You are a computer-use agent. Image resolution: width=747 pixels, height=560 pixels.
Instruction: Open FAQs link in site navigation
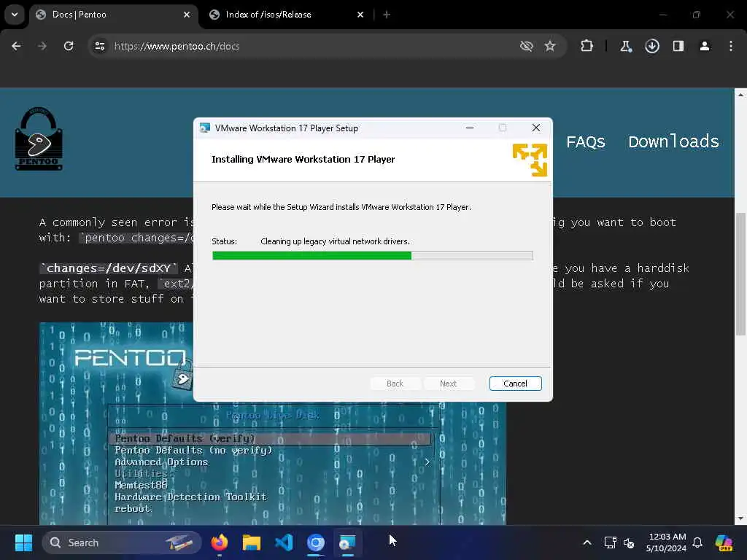point(586,142)
